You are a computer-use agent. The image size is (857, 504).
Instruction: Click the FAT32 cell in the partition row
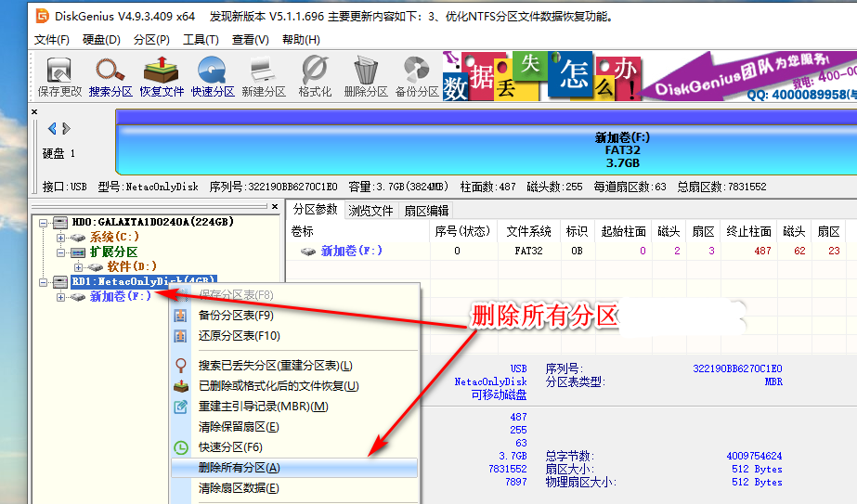click(x=528, y=251)
